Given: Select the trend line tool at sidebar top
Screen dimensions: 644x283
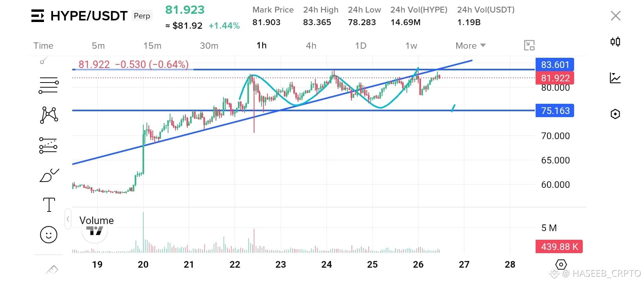Looking at the screenshot, I should pyautogui.click(x=44, y=60).
